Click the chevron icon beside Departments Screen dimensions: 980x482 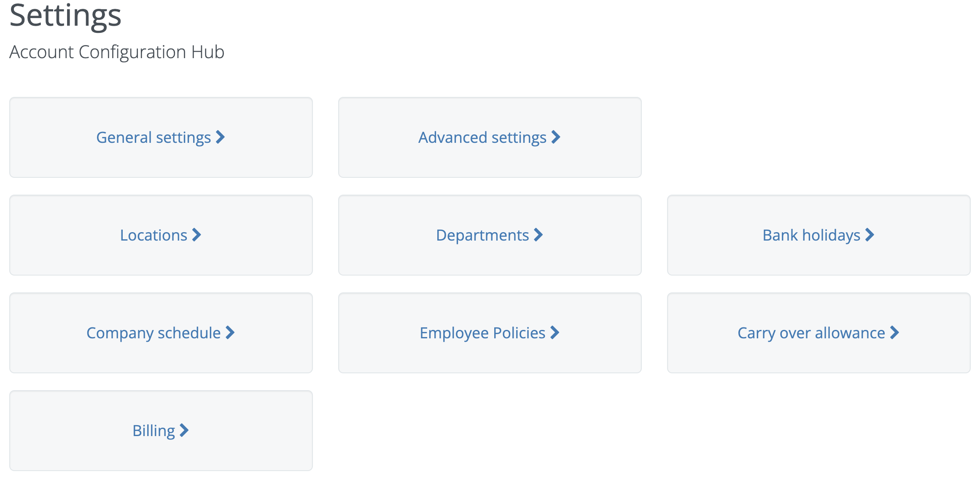click(x=539, y=235)
